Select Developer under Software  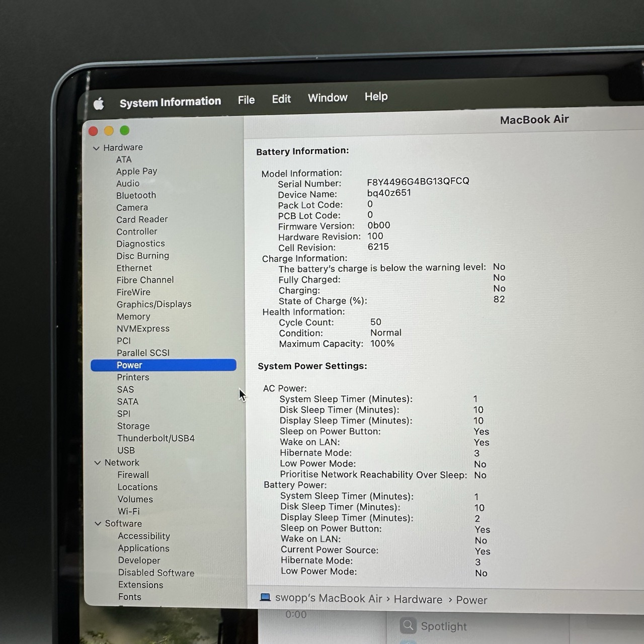pos(139,560)
